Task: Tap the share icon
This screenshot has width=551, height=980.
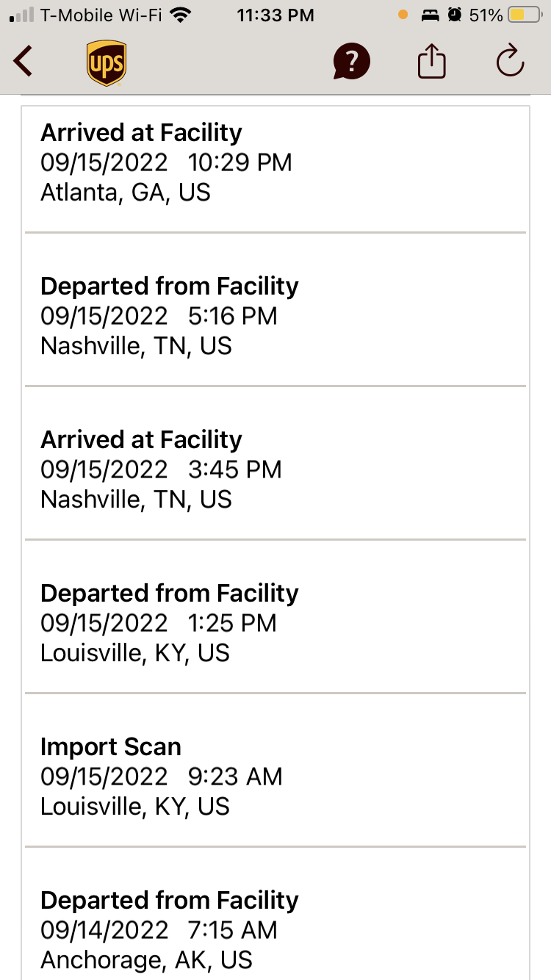Action: [432, 60]
